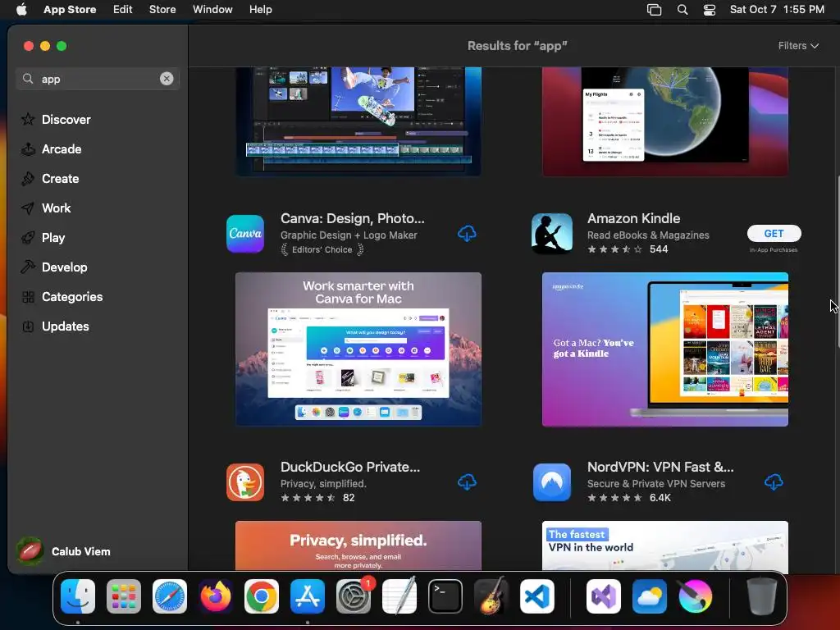Open the colorful paintbrush Dock app

coord(696,596)
